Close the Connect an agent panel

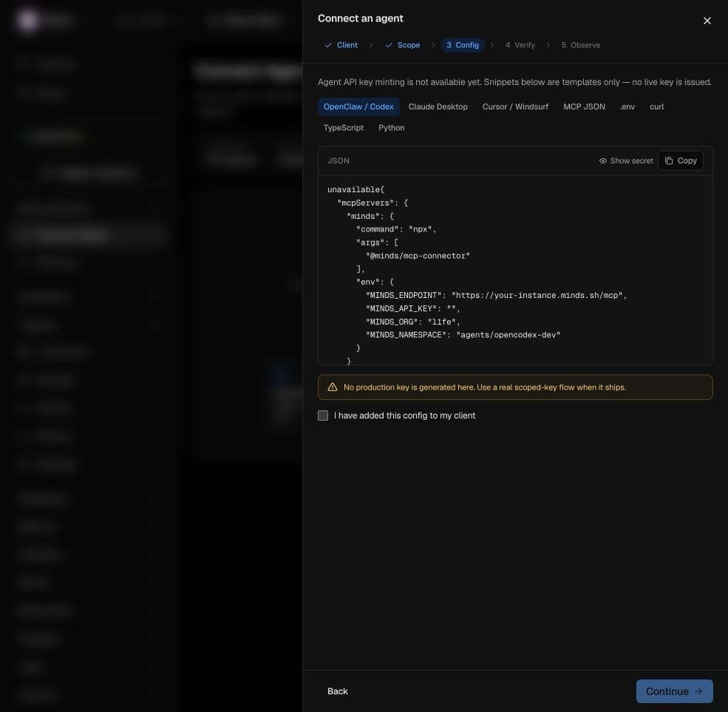click(707, 21)
